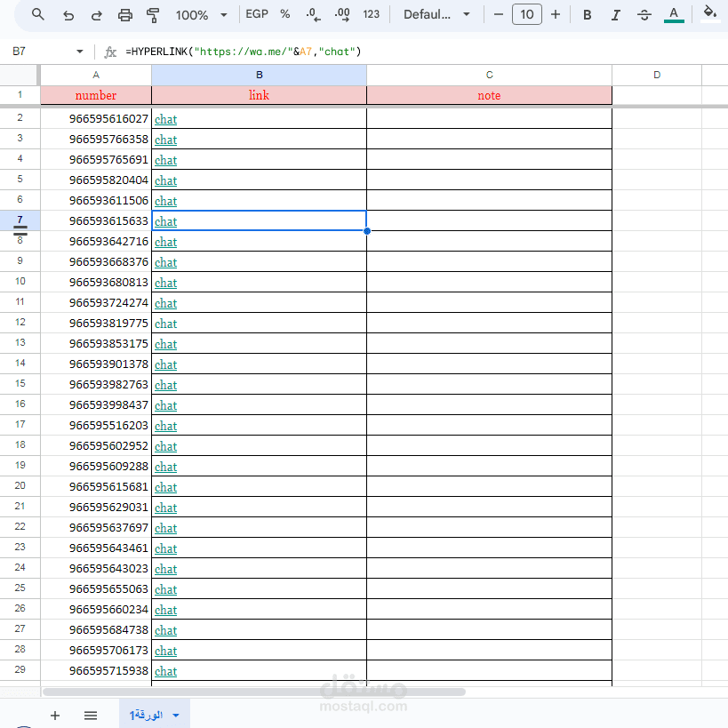Click the font size field showing 10
Viewport: 728px width, 728px height.
pyautogui.click(x=526, y=14)
